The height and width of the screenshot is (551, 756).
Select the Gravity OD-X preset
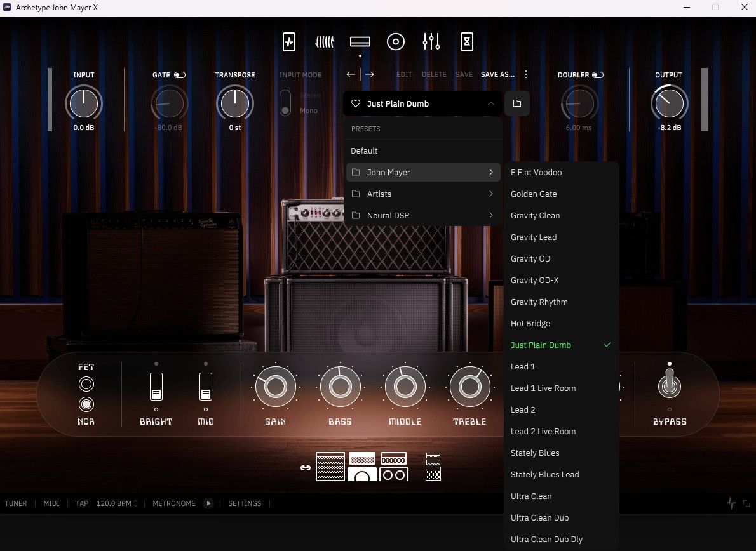tap(561, 280)
